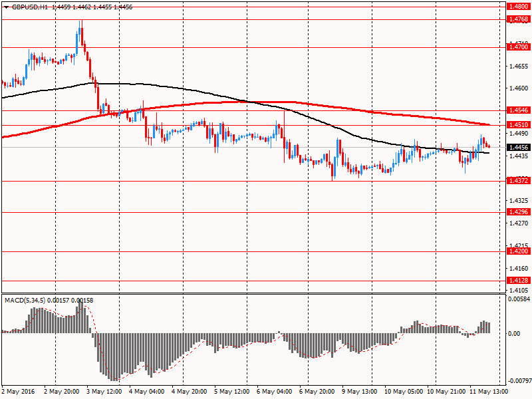Select the 1.4128 price level label
Image resolution: width=532 pixels, height=399 pixels.
point(519,281)
